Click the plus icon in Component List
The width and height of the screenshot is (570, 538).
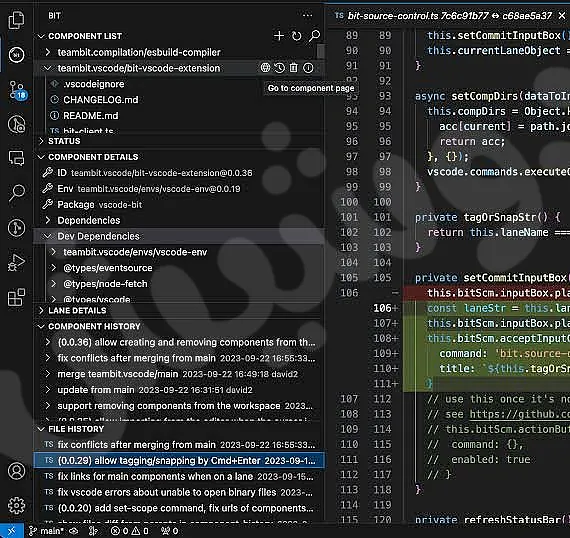tap(279, 36)
